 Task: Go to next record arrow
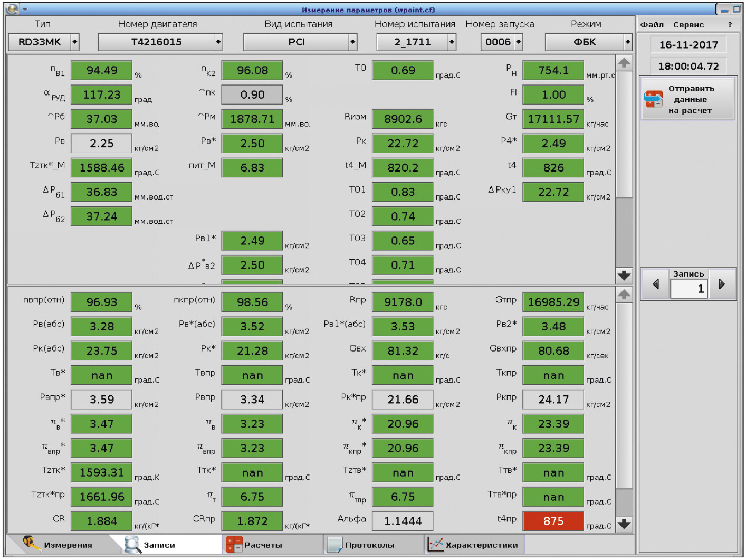click(x=722, y=284)
